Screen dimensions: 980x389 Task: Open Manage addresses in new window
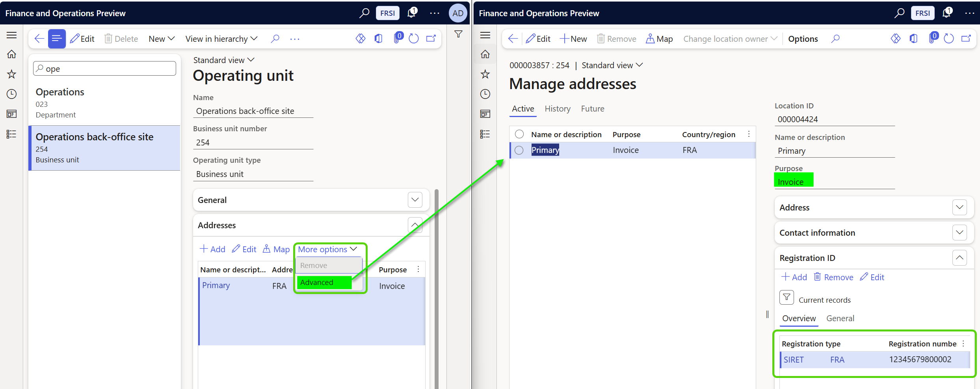click(966, 39)
